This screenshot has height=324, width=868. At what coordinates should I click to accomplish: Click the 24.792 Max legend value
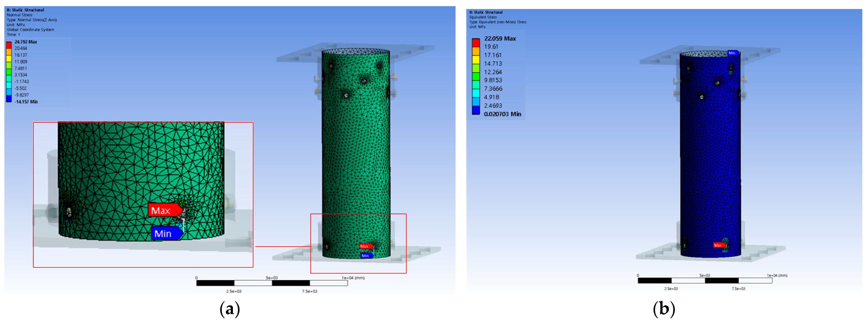tap(26, 42)
